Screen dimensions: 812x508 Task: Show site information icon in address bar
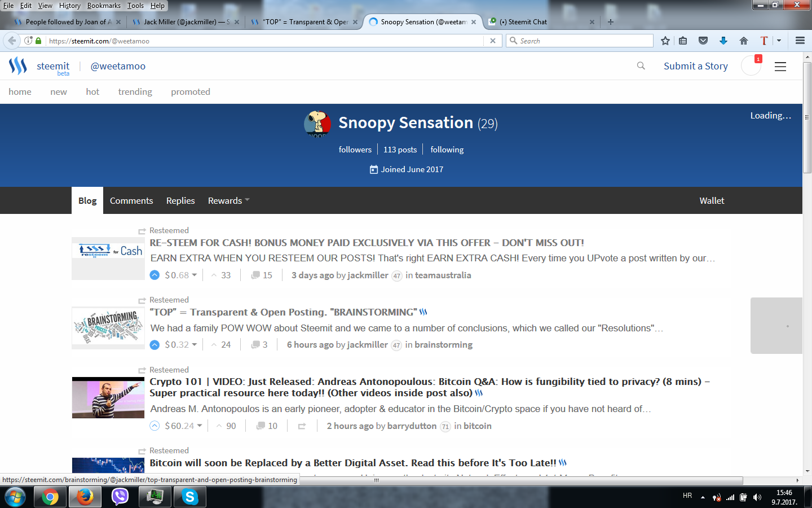pyautogui.click(x=28, y=41)
